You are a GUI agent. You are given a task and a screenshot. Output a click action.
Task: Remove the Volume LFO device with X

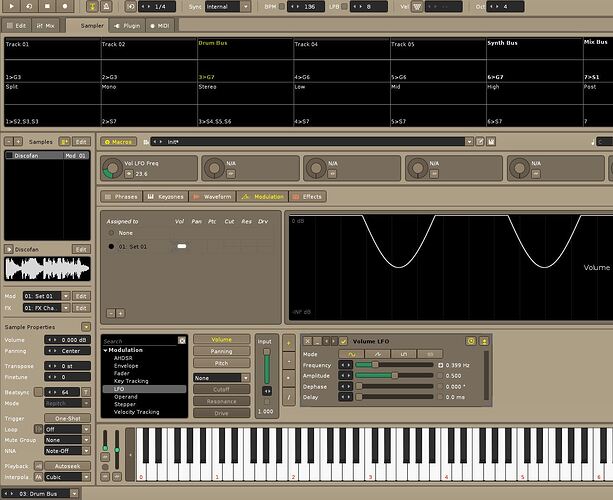pyautogui.click(x=308, y=341)
